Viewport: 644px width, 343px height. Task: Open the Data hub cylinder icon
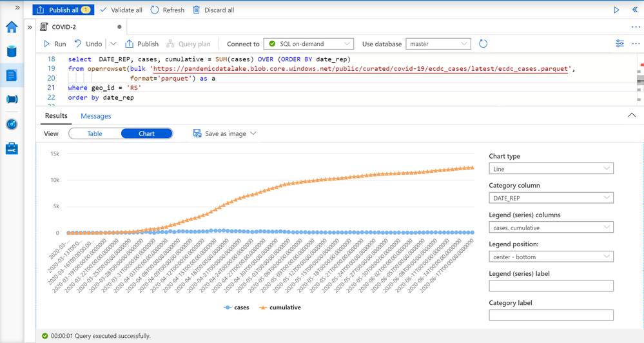point(12,52)
